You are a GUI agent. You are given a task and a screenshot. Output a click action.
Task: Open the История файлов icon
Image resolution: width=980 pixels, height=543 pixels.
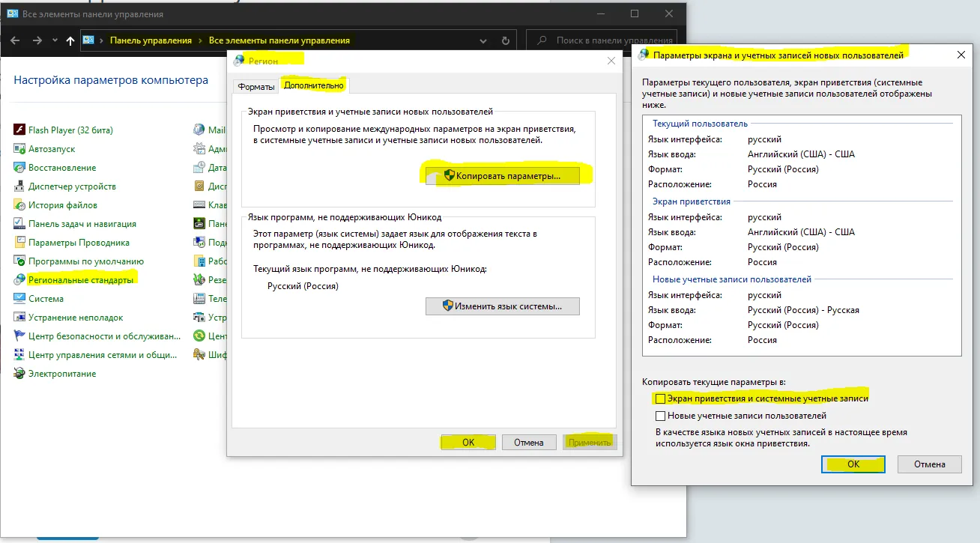click(x=19, y=204)
